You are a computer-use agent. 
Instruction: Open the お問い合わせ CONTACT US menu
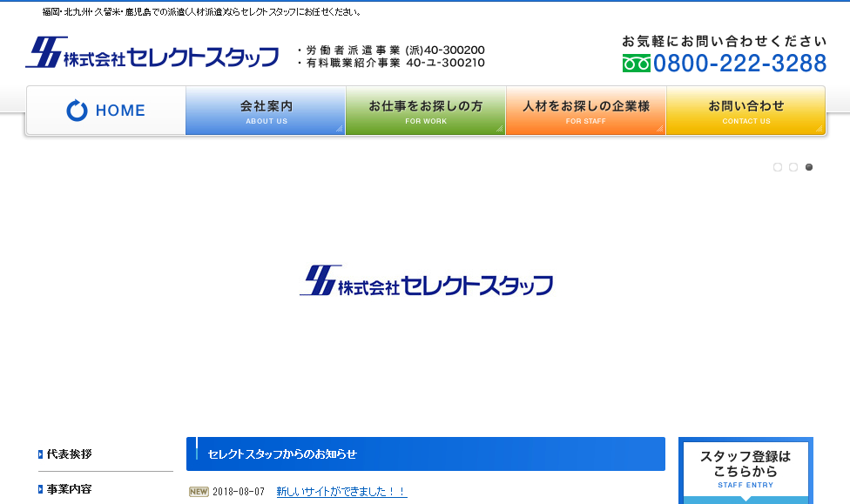(745, 111)
